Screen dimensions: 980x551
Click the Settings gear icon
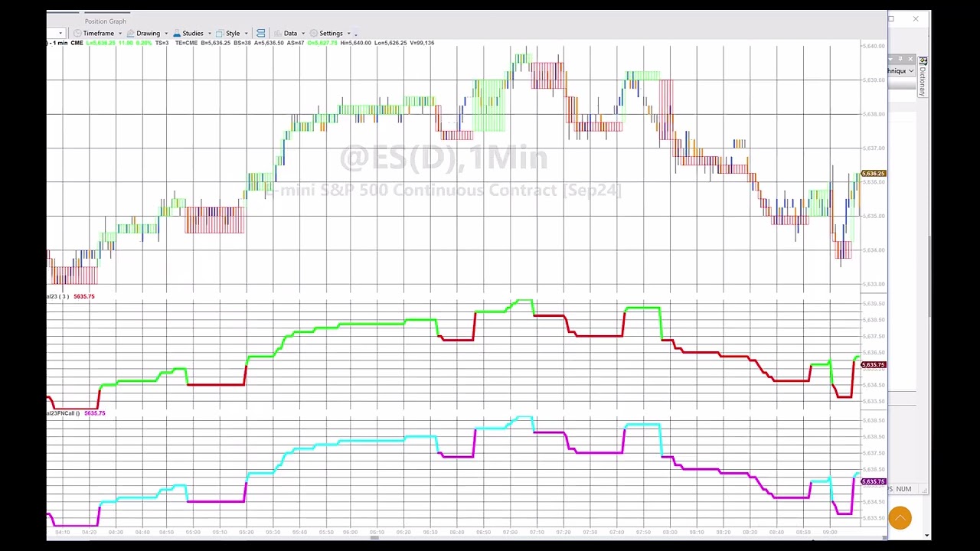coord(314,33)
